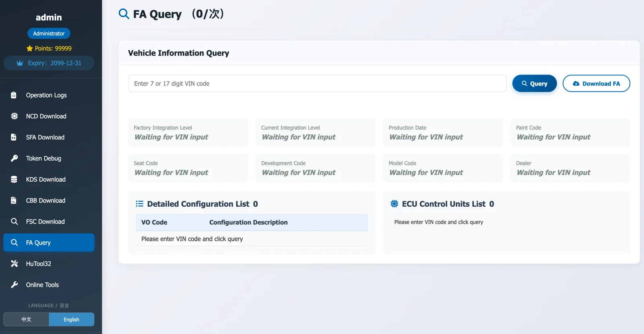Click the Factory Integration Level card
Image resolution: width=644 pixels, height=334 pixels.
188,133
